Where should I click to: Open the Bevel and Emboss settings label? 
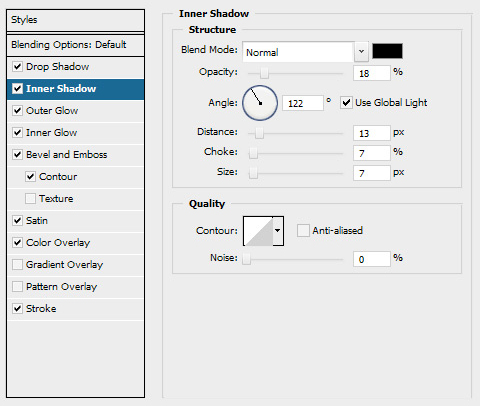coord(67,155)
